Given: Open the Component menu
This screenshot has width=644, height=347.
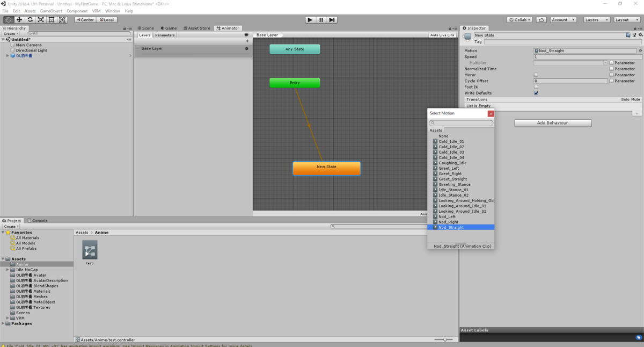Looking at the screenshot, I should point(77,11).
